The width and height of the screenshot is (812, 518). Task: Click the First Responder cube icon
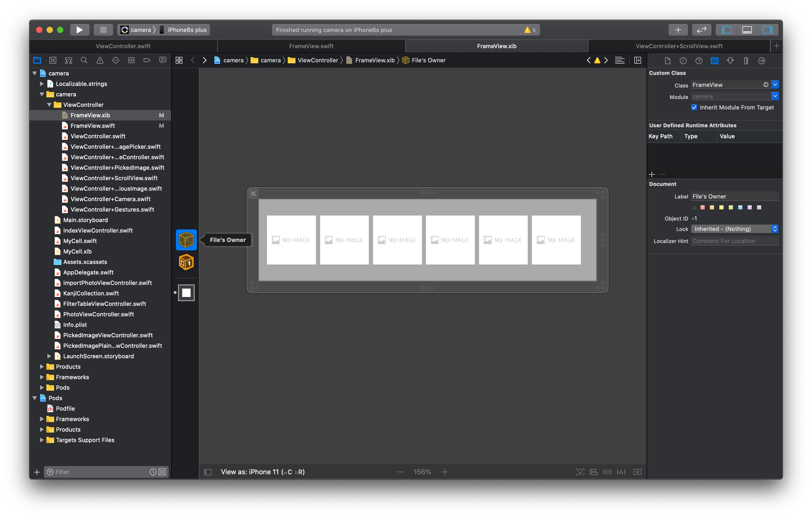tap(186, 263)
